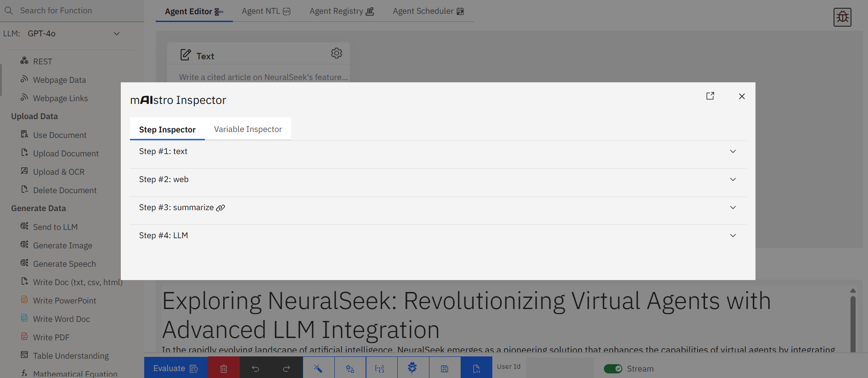Click the bracketed variables toolbar icon
The width and height of the screenshot is (868, 378).
tap(379, 368)
